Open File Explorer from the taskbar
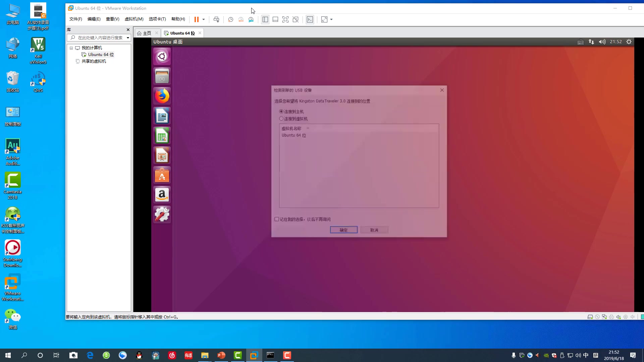Viewport: 644px width, 362px height. pos(205,355)
